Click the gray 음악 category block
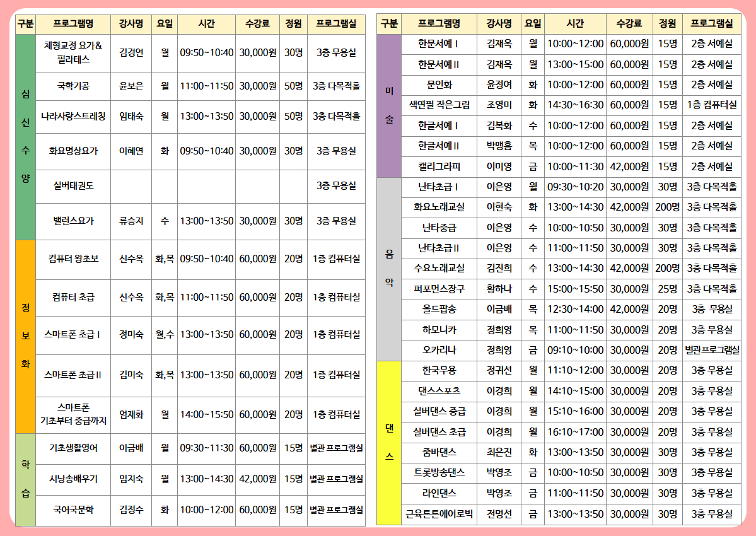The height and width of the screenshot is (536, 756). tap(388, 269)
